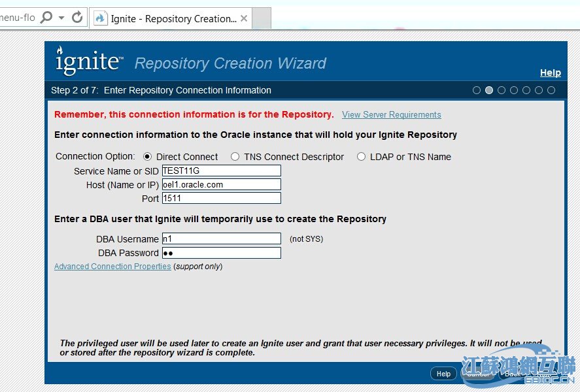The image size is (580, 392).
Task: Close the Ignite Repository Creation tab
Action: click(244, 18)
